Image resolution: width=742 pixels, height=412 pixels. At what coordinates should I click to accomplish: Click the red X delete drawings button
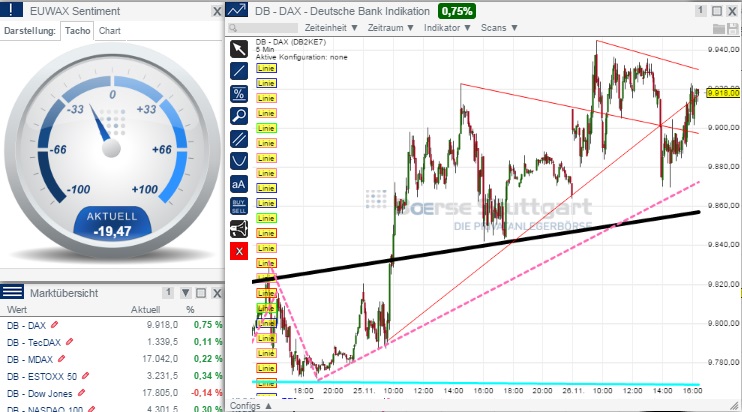click(x=239, y=251)
